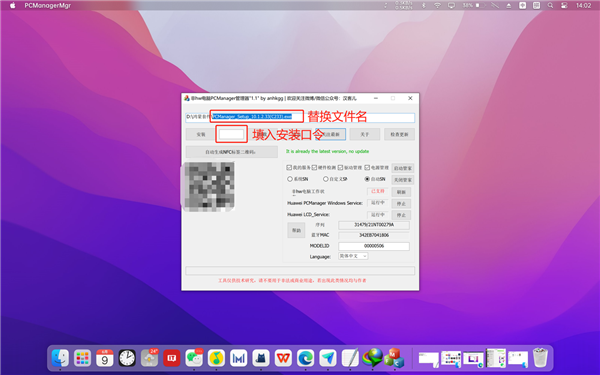Image resolution: width=600 pixels, height=375 pixels.
Task: Expand the Language dropdown
Action: [x=353, y=256]
